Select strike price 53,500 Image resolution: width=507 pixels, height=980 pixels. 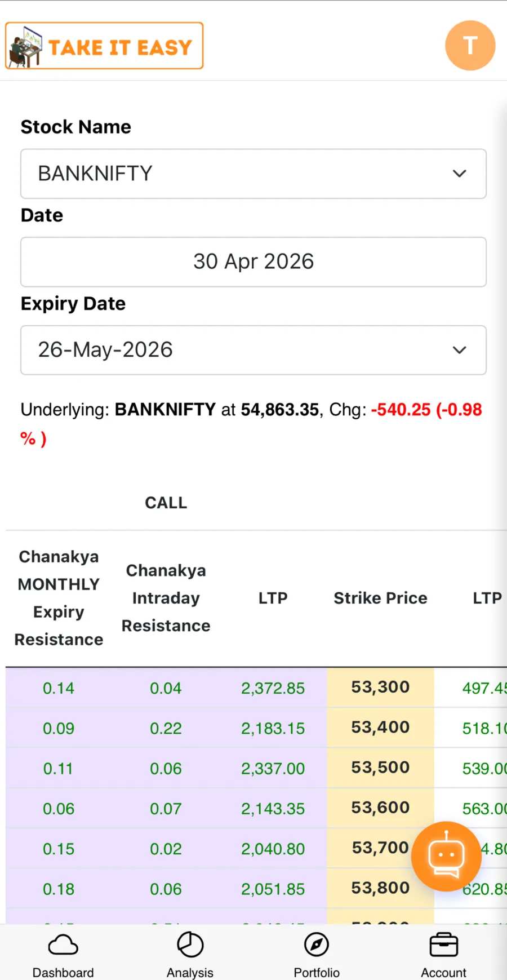pos(380,768)
